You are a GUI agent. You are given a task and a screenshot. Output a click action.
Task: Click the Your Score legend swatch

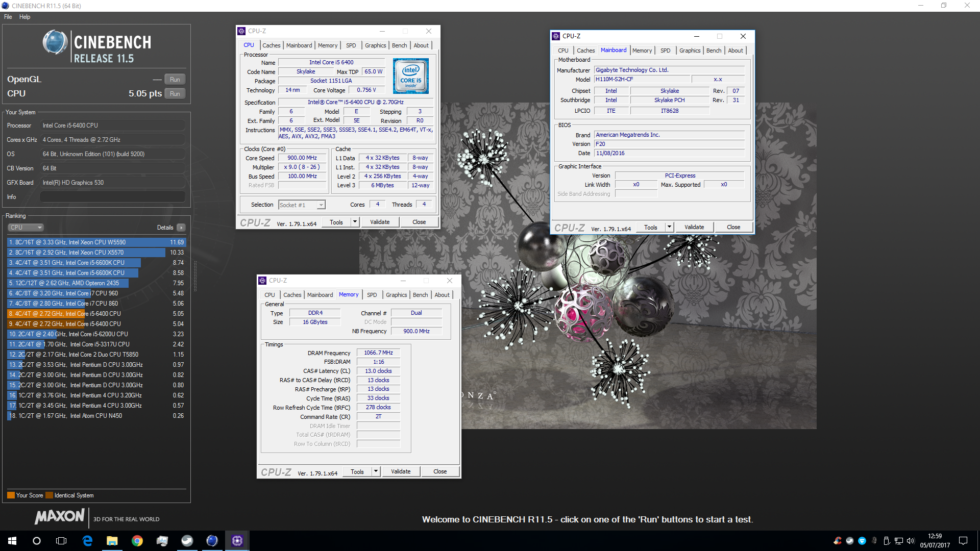(11, 495)
